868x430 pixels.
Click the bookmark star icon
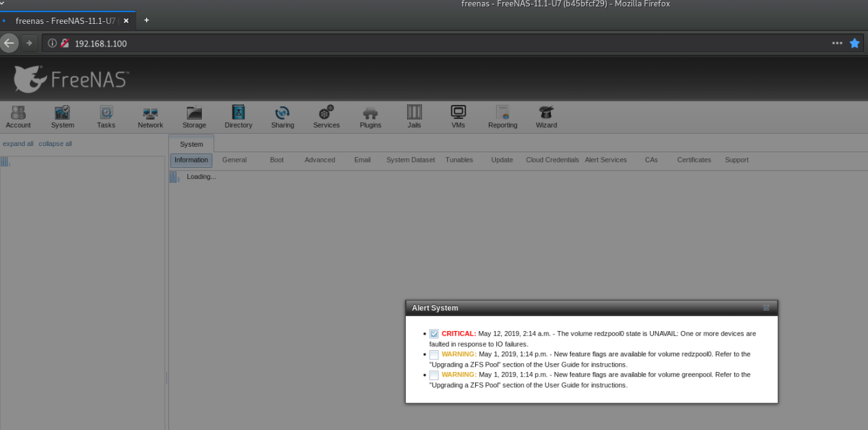pos(854,43)
